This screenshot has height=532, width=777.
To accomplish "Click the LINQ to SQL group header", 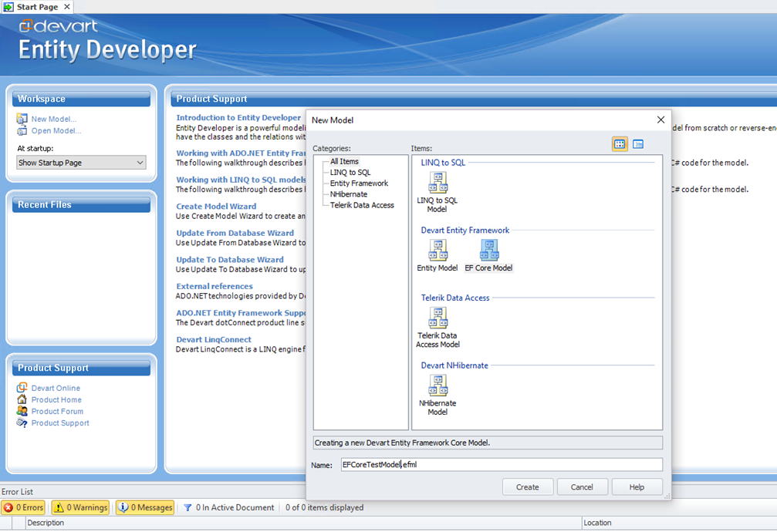I will click(x=443, y=163).
